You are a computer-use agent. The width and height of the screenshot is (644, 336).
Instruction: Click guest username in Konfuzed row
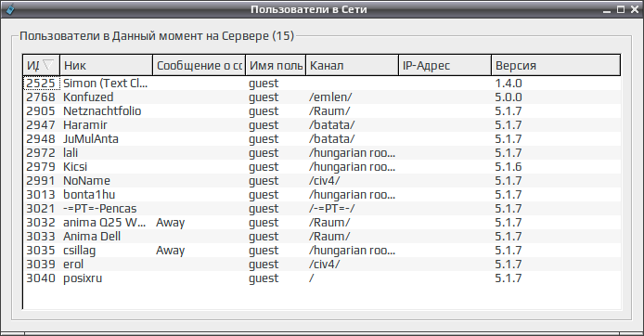click(264, 97)
